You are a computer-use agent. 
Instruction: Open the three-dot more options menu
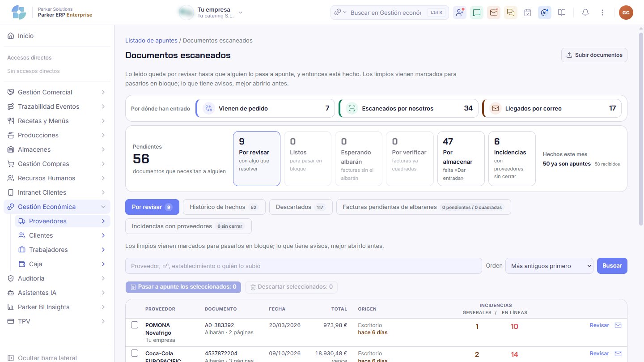point(602,13)
